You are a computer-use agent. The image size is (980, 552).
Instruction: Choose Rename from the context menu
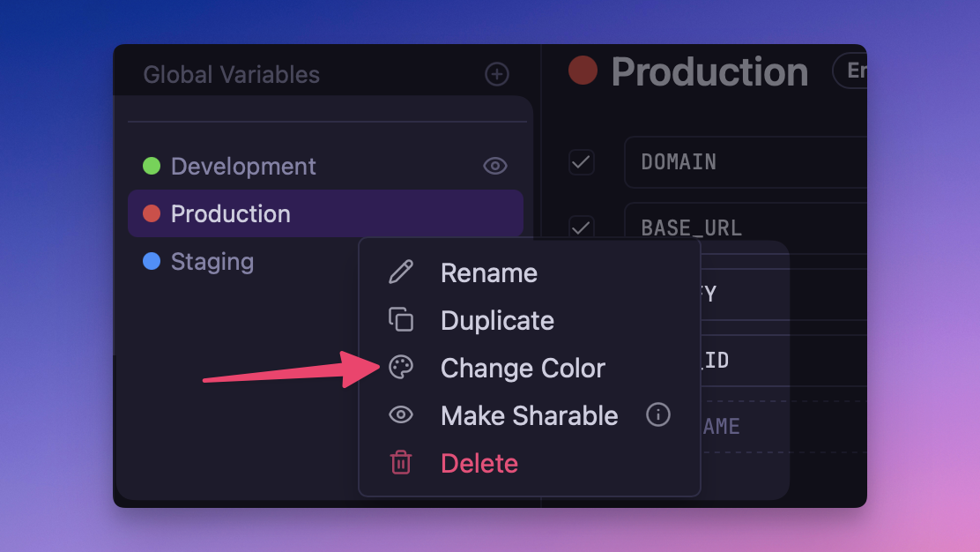tap(489, 272)
